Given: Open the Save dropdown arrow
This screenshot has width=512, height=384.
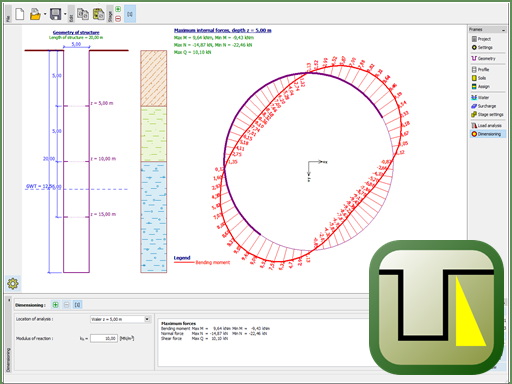Looking at the screenshot, I should tap(65, 14).
